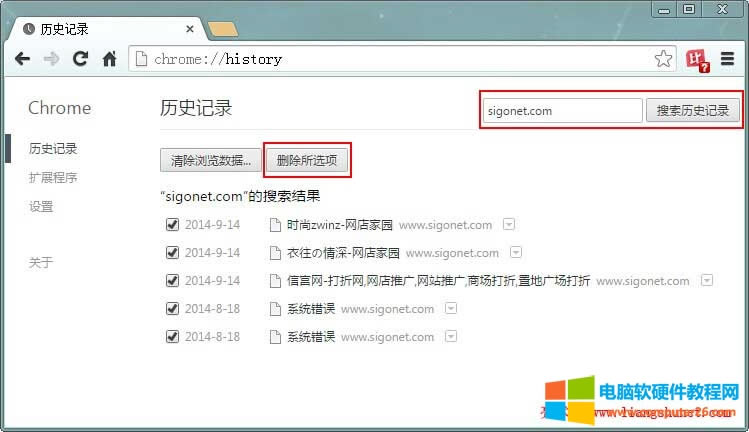Image resolution: width=749 pixels, height=432 pixels.
Task: Expand dropdown arrow beside 时尚zwinz-网店家园 entry
Action: coord(508,224)
